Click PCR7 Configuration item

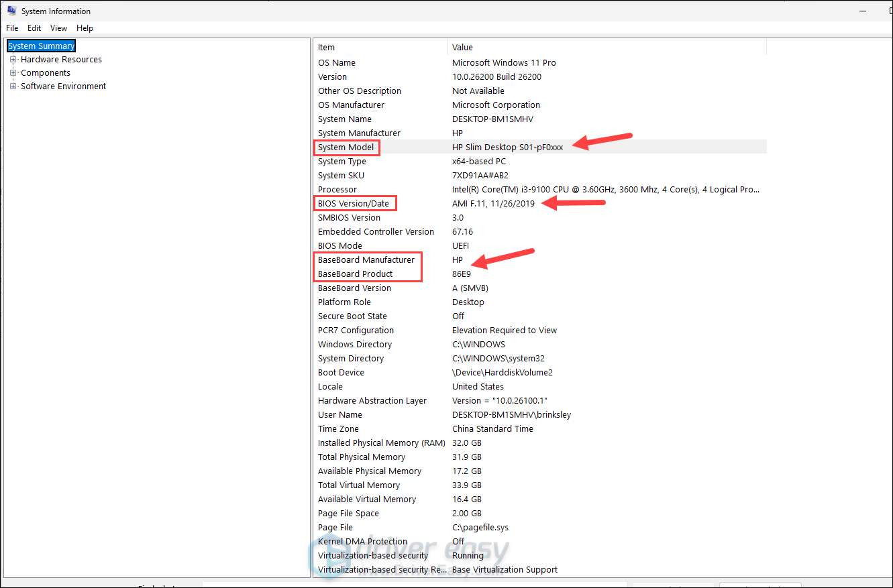point(356,330)
